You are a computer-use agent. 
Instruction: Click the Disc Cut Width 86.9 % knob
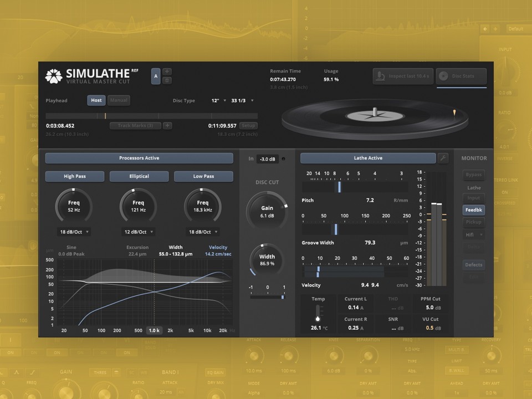pyautogui.click(x=267, y=260)
